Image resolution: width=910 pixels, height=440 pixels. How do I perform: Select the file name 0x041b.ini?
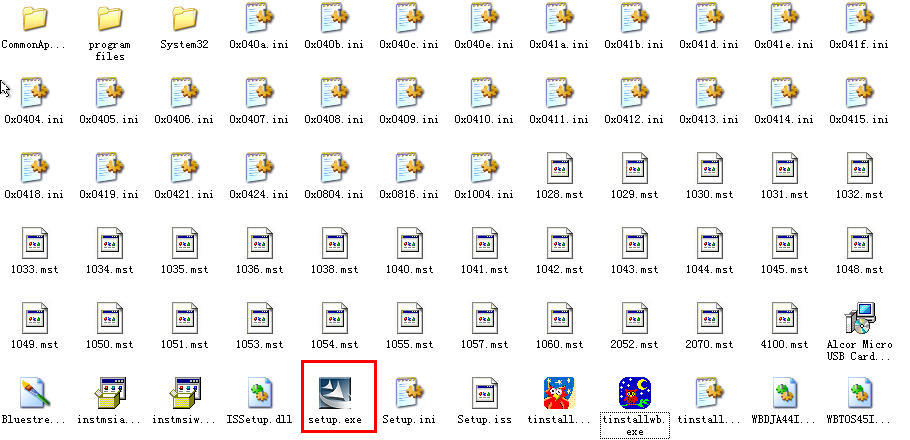pyautogui.click(x=634, y=45)
